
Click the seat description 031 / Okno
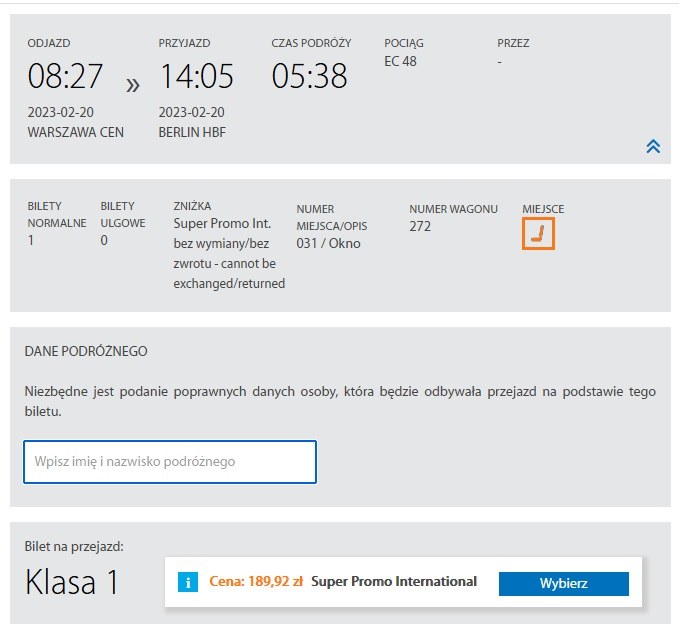(x=328, y=243)
